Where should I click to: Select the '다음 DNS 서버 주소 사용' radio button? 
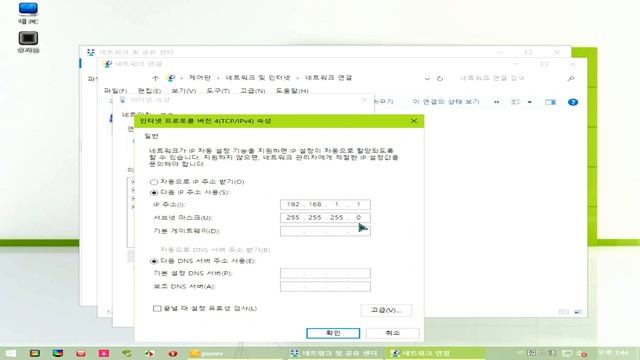(x=154, y=261)
